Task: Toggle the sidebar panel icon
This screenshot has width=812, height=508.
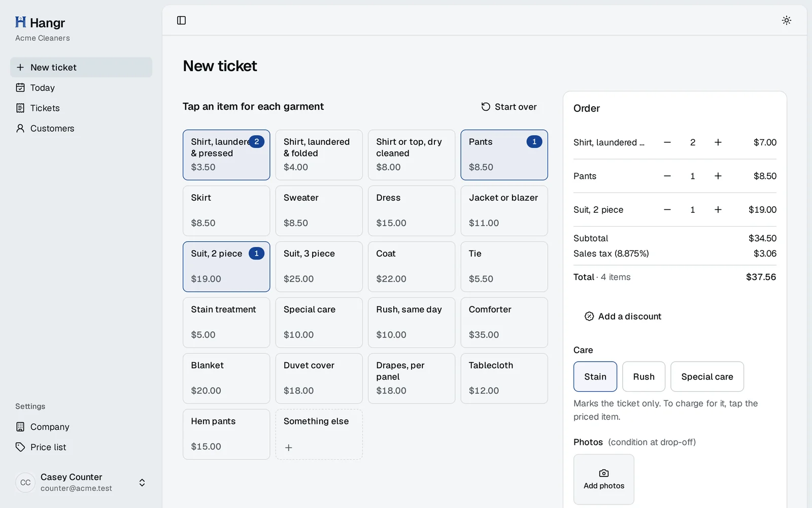Action: tap(181, 20)
